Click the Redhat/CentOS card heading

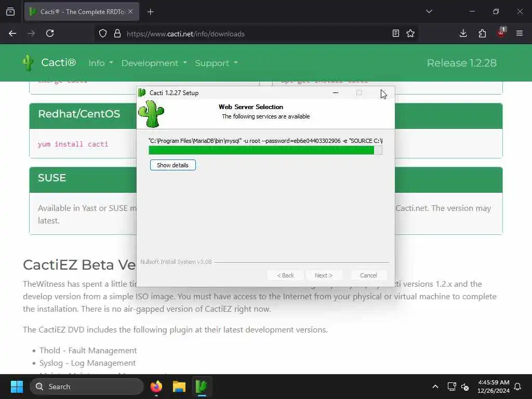coord(79,114)
